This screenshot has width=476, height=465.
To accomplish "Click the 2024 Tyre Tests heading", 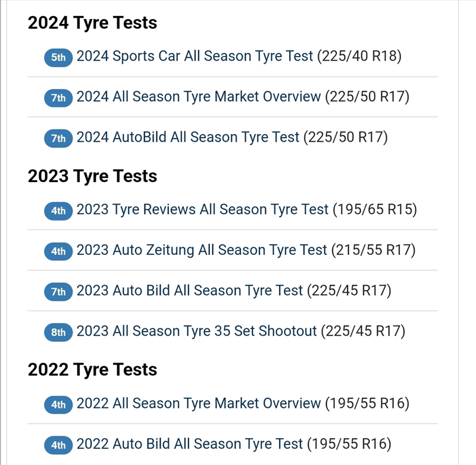I will tap(92, 23).
